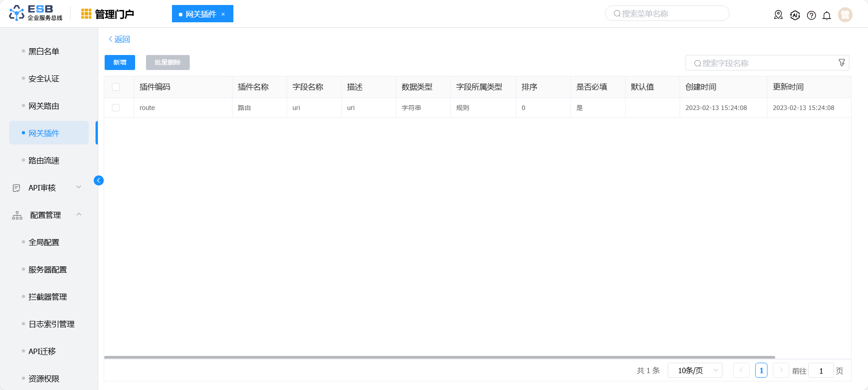Click the horizontal table scrollbar

click(439, 357)
